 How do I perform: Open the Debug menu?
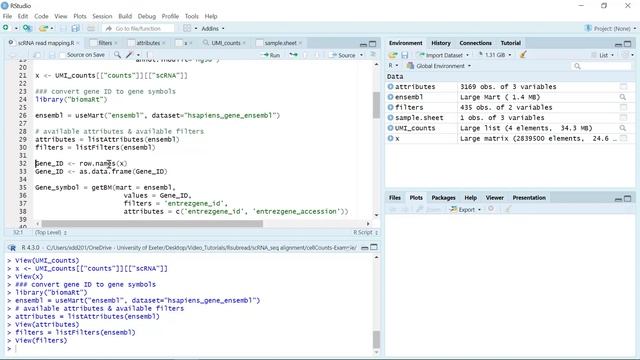(147, 16)
